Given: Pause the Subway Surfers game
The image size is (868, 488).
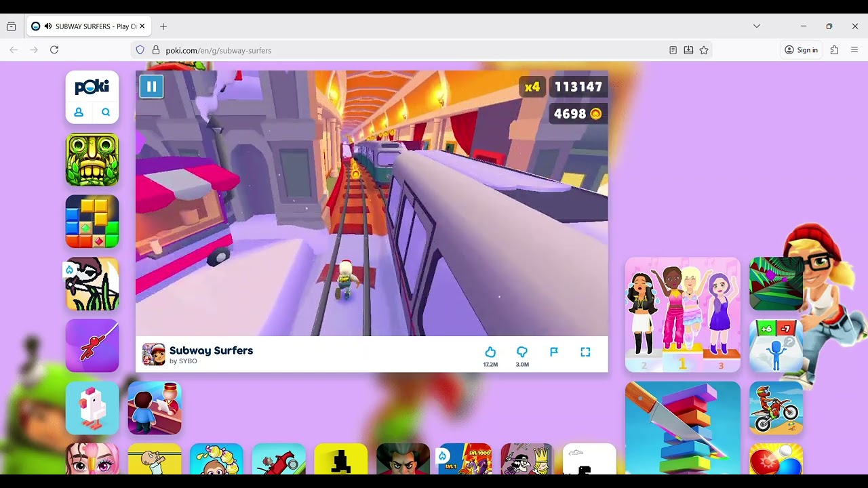Looking at the screenshot, I should point(151,87).
